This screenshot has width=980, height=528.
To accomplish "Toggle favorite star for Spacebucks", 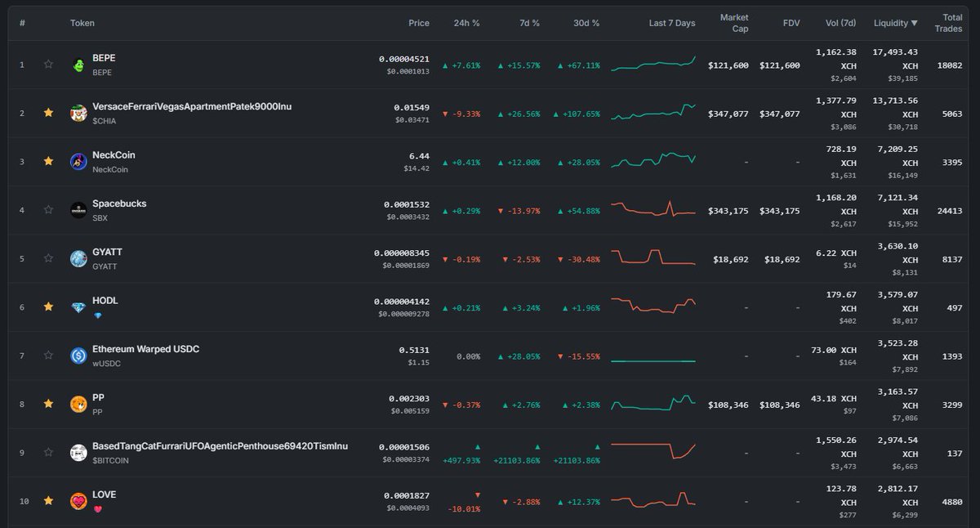I will pyautogui.click(x=48, y=210).
